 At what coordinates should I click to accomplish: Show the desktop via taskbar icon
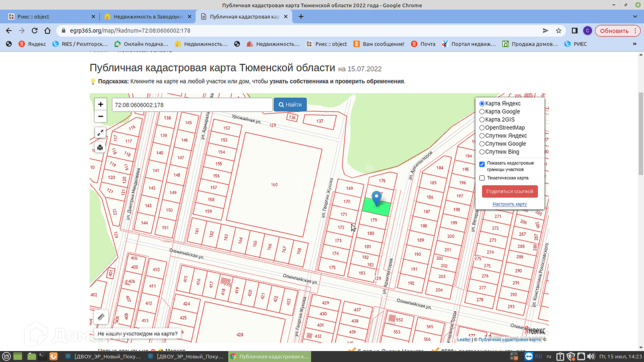click(18, 356)
